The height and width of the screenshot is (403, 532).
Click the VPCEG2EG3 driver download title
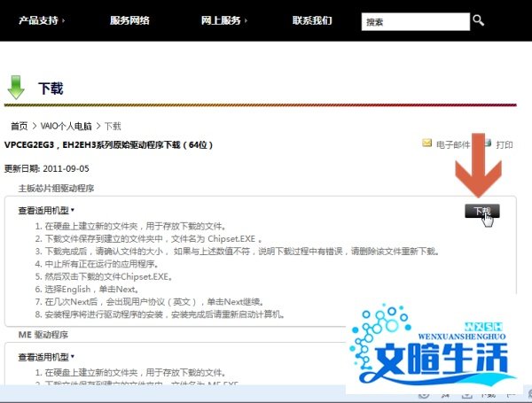(x=108, y=145)
